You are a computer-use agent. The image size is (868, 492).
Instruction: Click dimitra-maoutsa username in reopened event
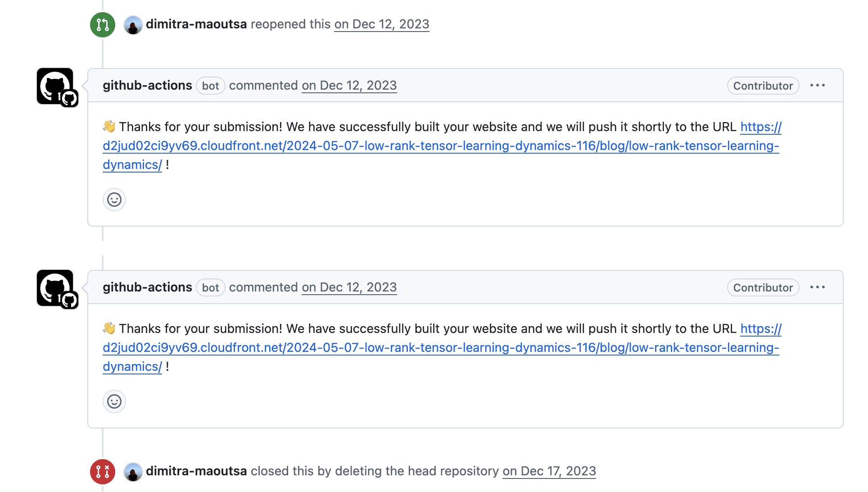coord(196,24)
